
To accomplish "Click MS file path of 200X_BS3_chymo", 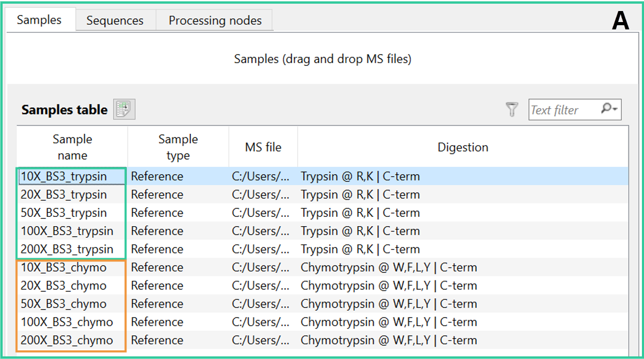I will [x=261, y=340].
